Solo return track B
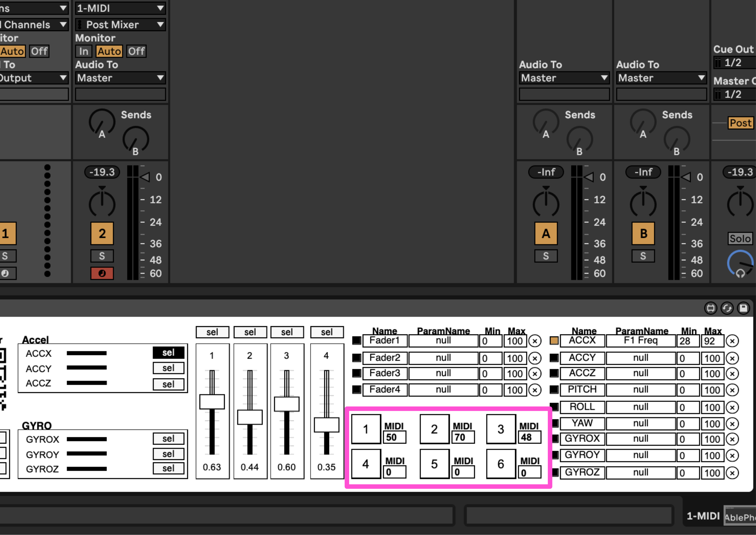The width and height of the screenshot is (756, 535). click(643, 256)
